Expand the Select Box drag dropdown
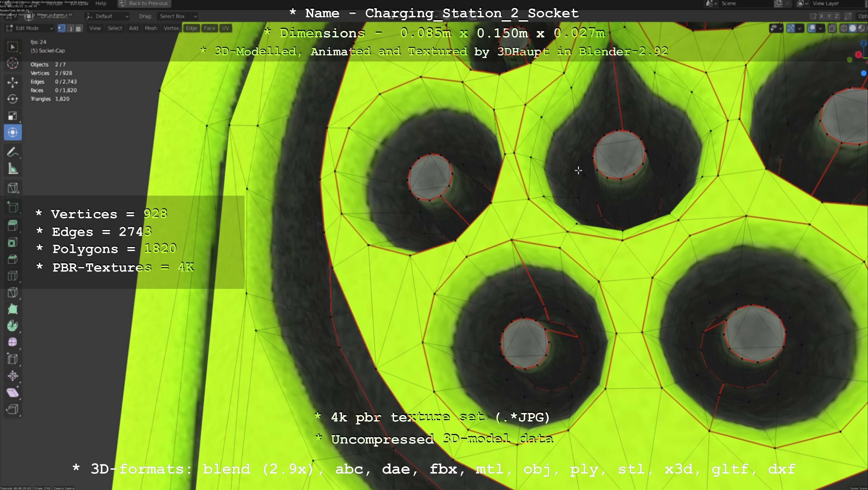 tap(178, 16)
